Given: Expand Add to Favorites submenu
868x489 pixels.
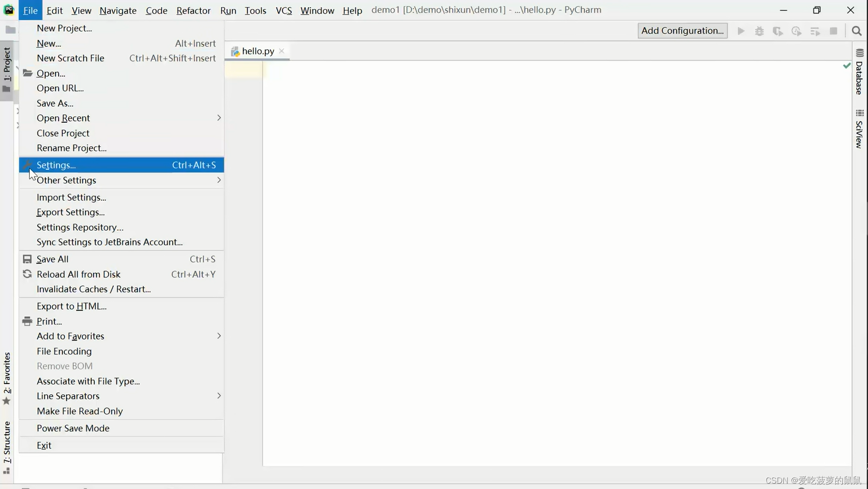Looking at the screenshot, I should pyautogui.click(x=121, y=336).
